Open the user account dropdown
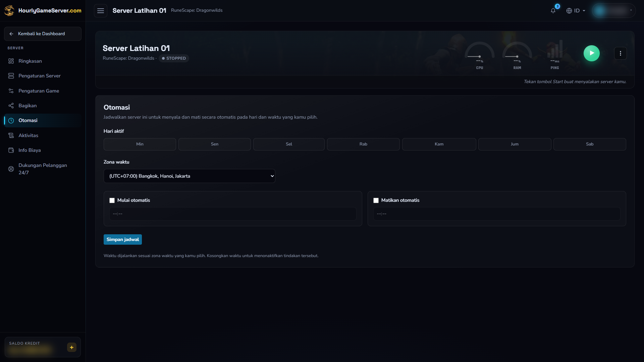This screenshot has width=644, height=362. coord(613,11)
